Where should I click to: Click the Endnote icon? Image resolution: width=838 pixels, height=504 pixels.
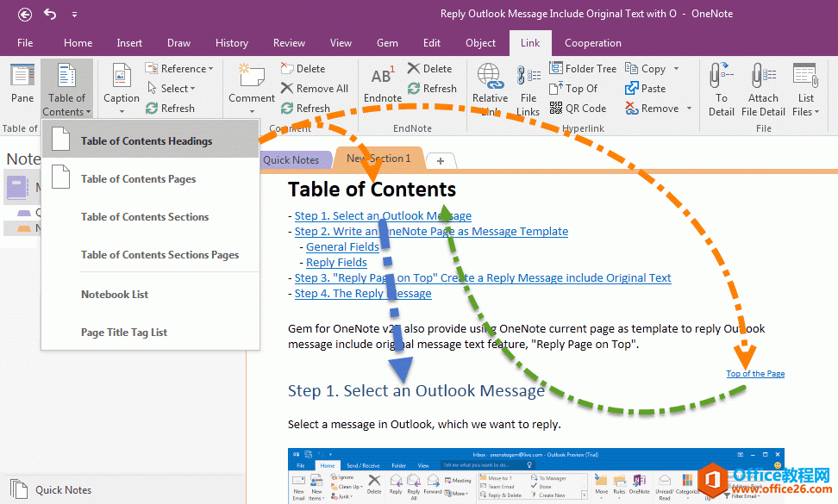tap(382, 77)
